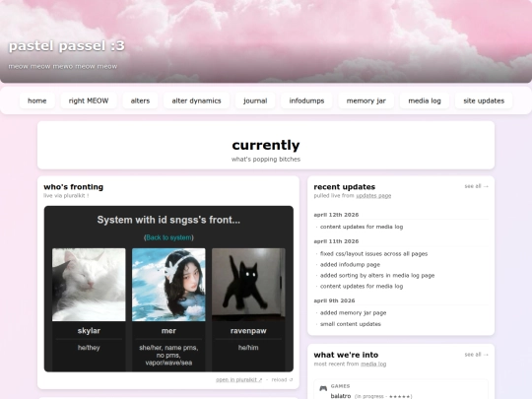
Task: Click the 'System with id sngss's front...' title
Action: click(x=168, y=220)
